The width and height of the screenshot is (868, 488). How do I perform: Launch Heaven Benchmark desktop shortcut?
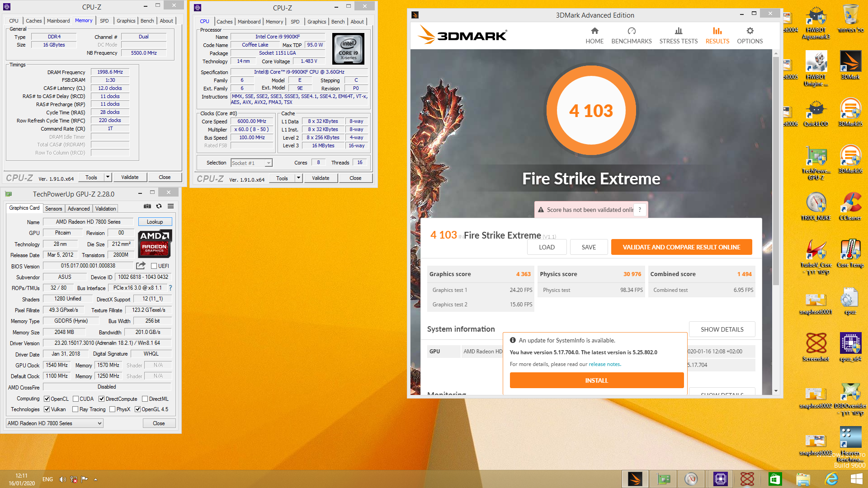coord(850,445)
